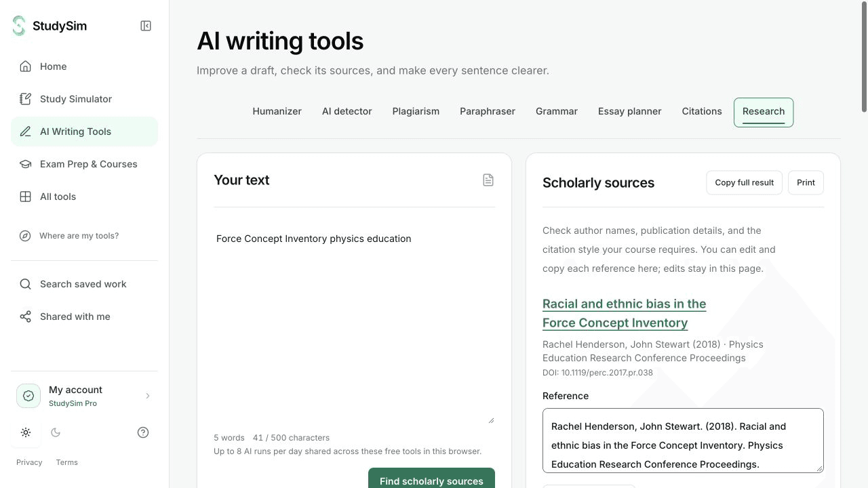Click the All tools grid icon
Screen dimensions: 868x488
[x=25, y=197]
